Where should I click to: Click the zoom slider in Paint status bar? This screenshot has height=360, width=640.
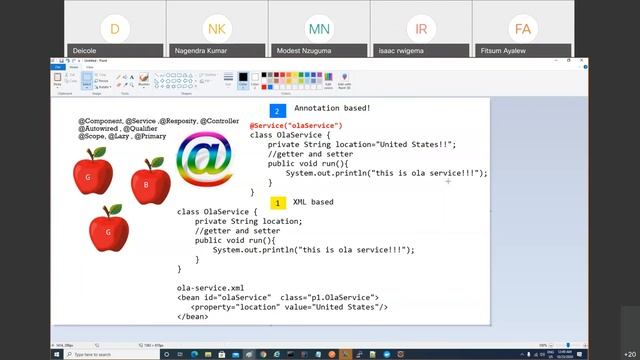pyautogui.click(x=567, y=345)
